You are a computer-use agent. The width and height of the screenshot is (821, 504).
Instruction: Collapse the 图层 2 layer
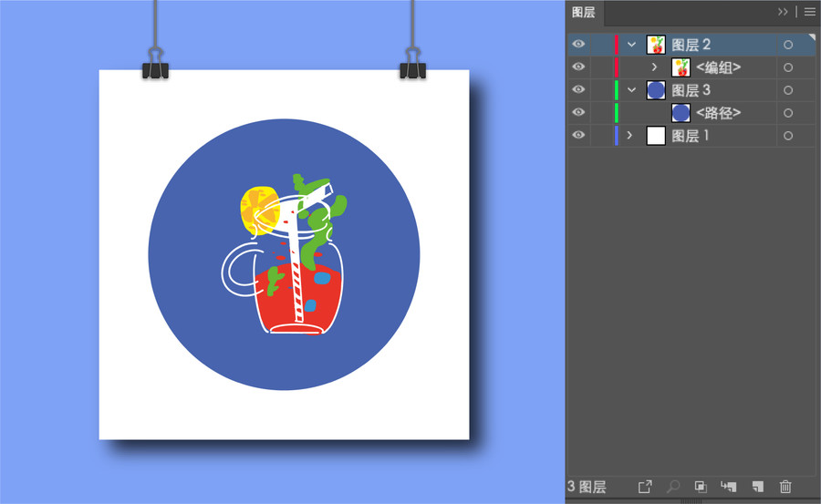point(631,45)
